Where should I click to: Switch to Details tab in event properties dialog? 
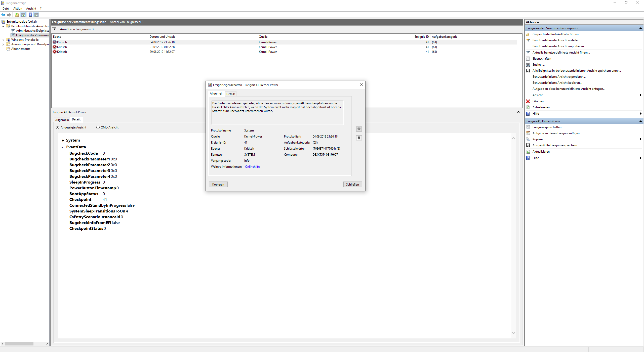tap(231, 94)
